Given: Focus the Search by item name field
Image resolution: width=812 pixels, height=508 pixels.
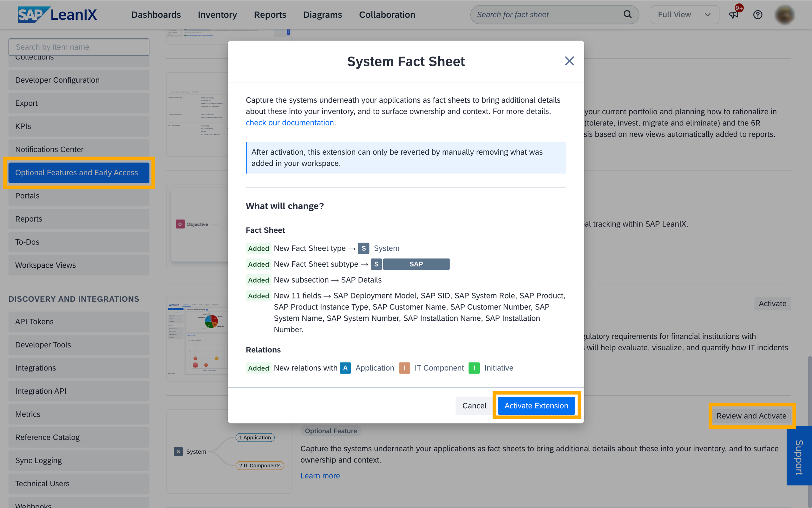Looking at the screenshot, I should (79, 47).
